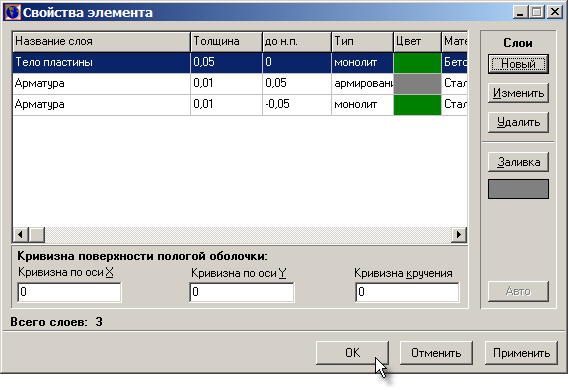This screenshot has height=390, width=568.
Task: Click the Отменить button
Action: pyautogui.click(x=436, y=353)
